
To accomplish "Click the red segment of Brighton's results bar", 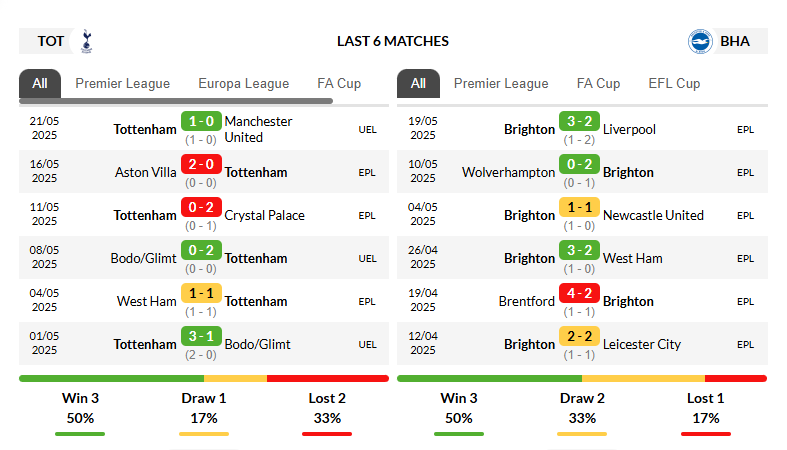I will click(736, 378).
